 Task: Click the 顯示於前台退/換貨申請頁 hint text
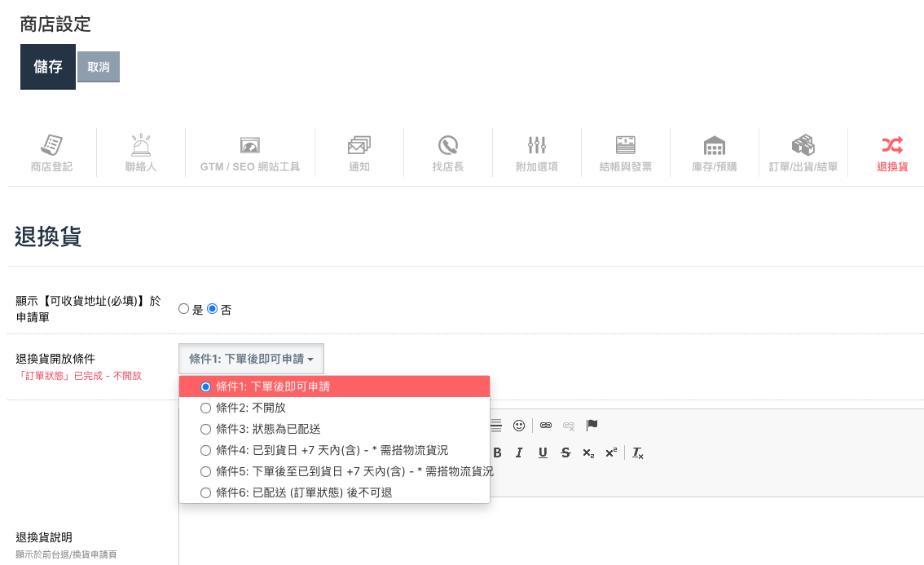[x=66, y=554]
